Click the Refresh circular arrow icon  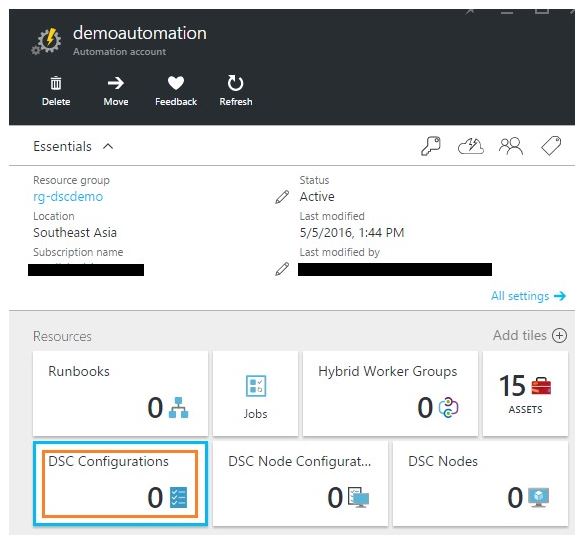coord(235,83)
